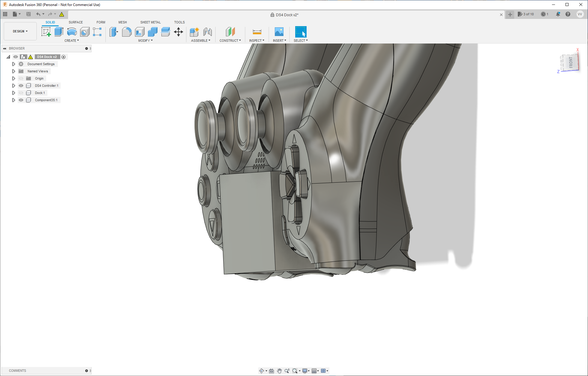The height and width of the screenshot is (376, 588).
Task: Open notifications bell
Action: tap(558, 14)
